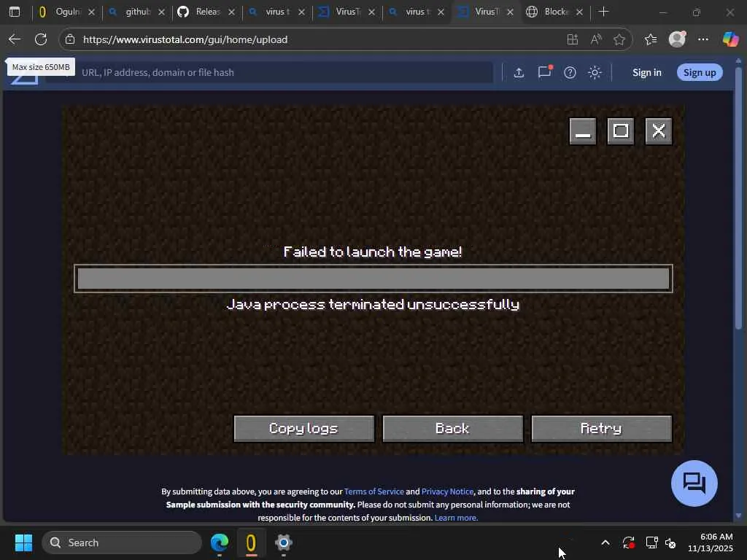Viewport: 747px width, 560px height.
Task: Close the launcher overlay with X
Action: 659,131
